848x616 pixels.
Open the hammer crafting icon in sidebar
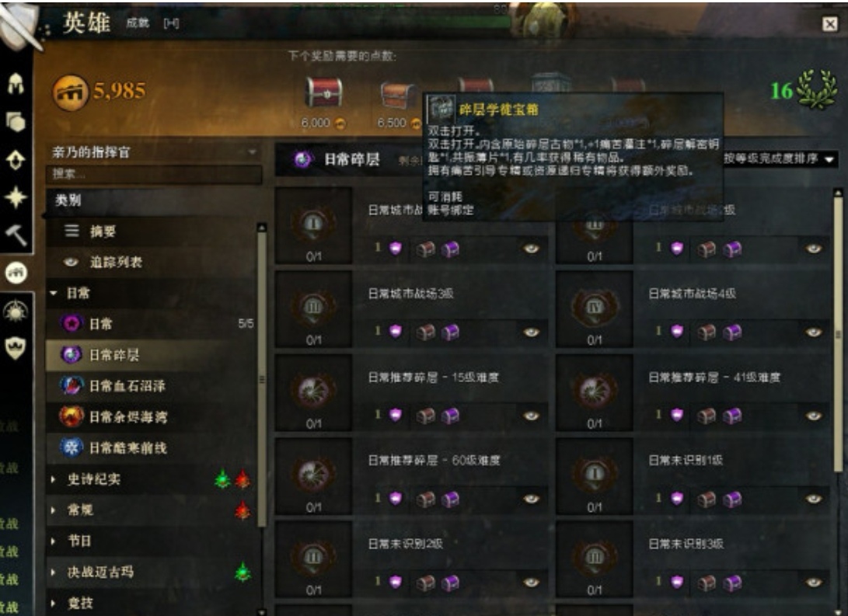click(x=16, y=235)
